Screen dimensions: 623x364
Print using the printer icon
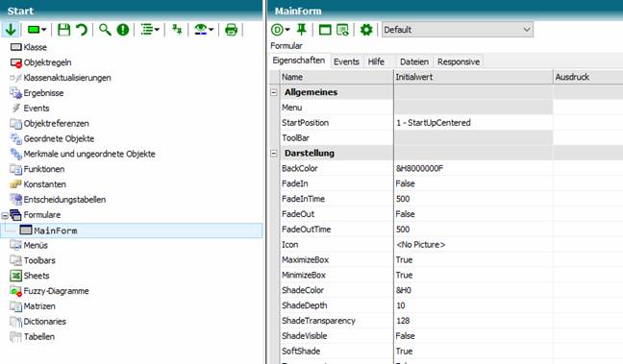[x=232, y=30]
